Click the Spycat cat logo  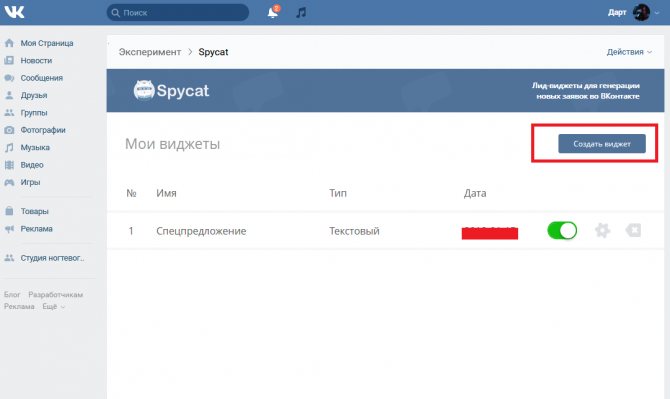click(144, 90)
